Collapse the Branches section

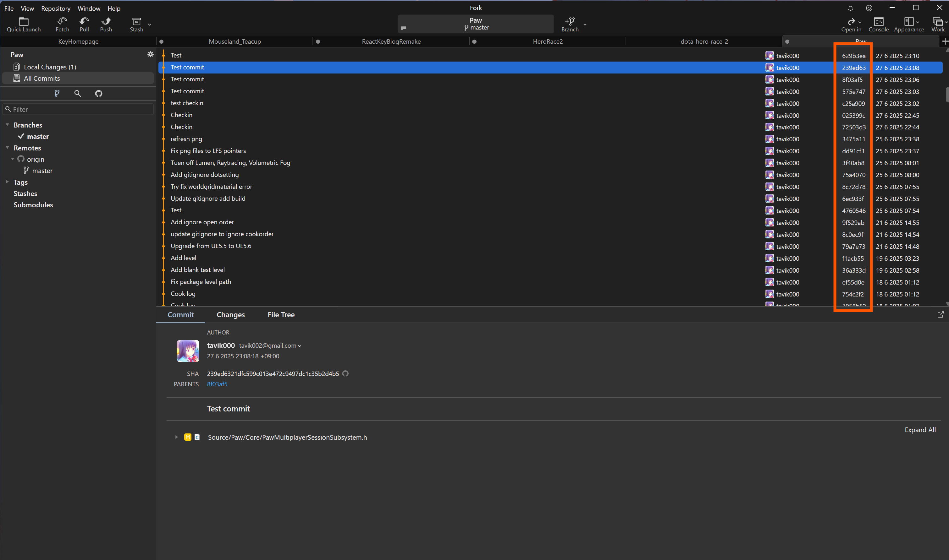point(7,125)
